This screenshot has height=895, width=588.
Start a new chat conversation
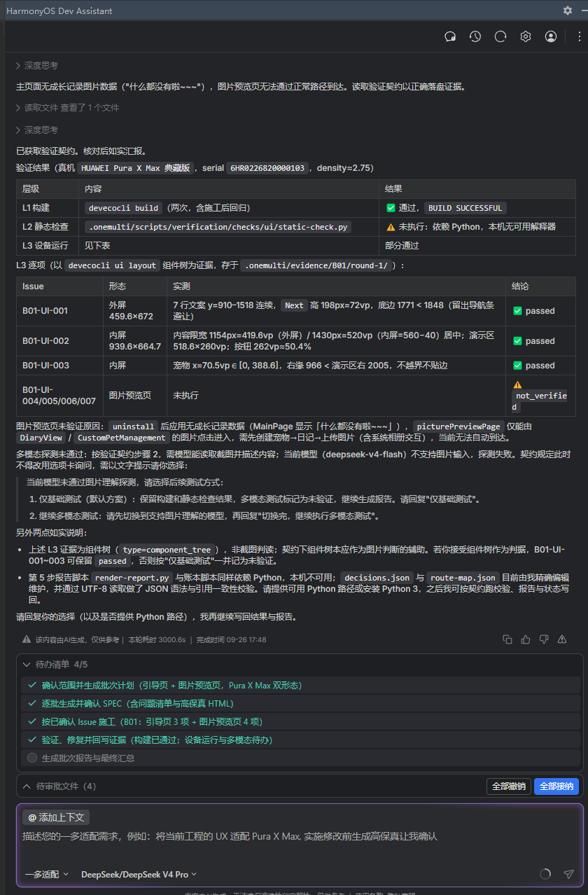450,36
